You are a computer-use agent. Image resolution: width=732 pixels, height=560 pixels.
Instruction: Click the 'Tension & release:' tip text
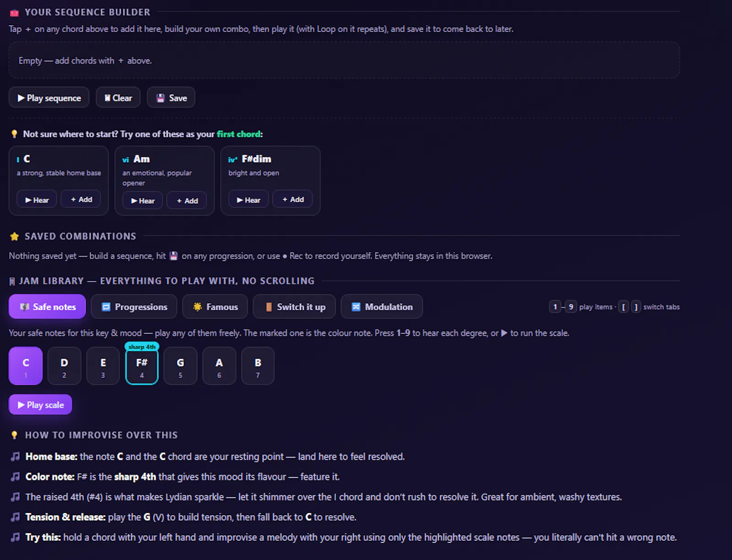tap(65, 517)
